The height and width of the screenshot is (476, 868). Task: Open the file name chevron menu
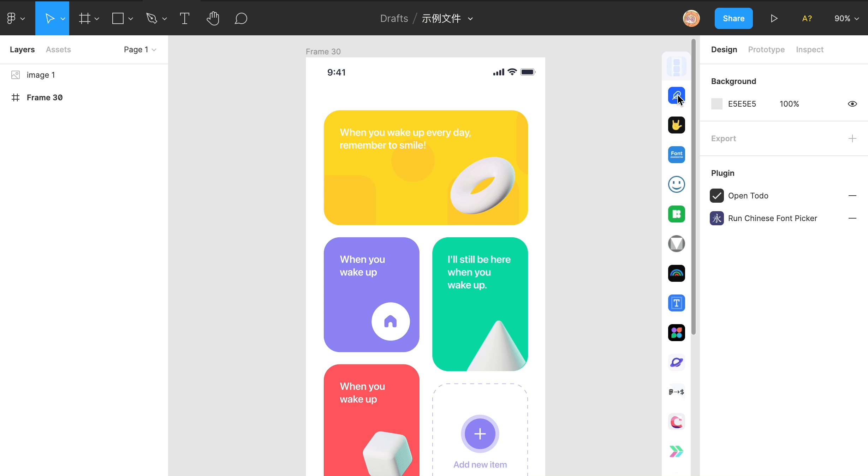pyautogui.click(x=470, y=19)
